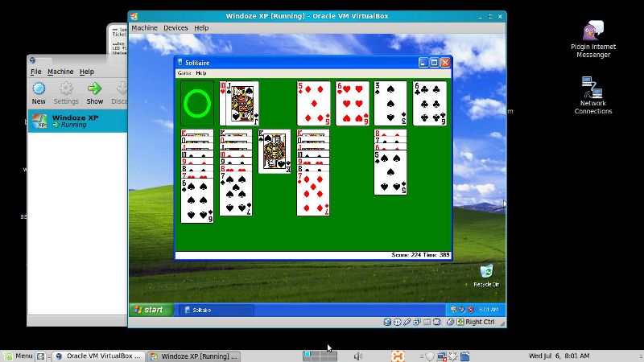This screenshot has width=644, height=362.
Task: Click the volume speaker panel icon
Action: point(358,356)
